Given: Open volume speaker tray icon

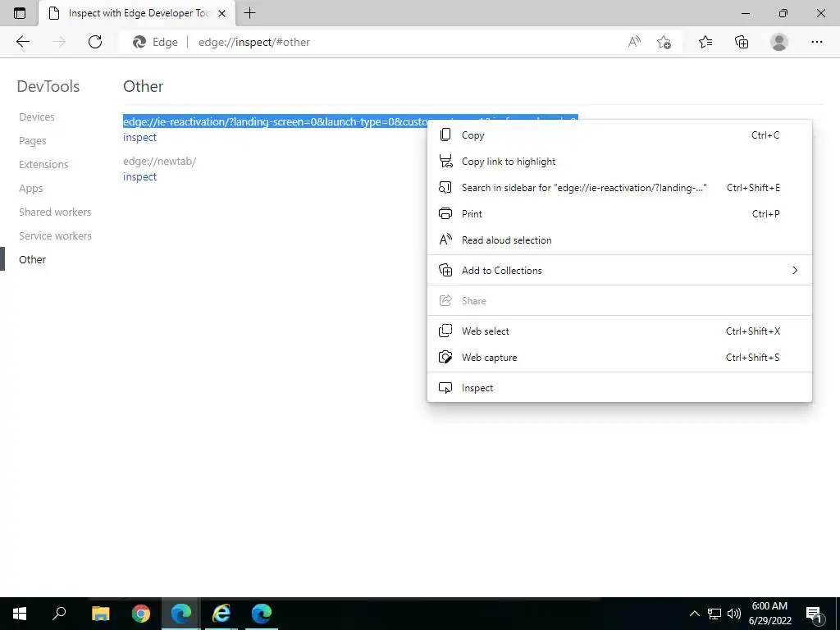Looking at the screenshot, I should [734, 614].
